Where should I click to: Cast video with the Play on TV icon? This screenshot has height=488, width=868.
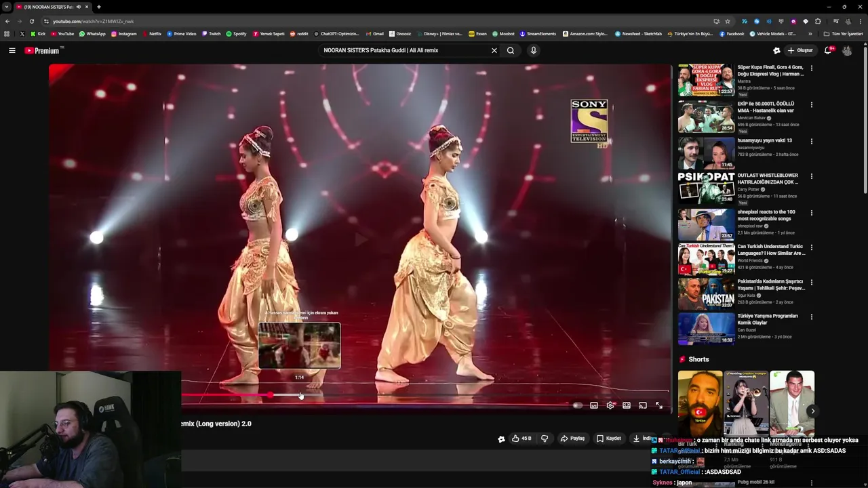point(643,405)
